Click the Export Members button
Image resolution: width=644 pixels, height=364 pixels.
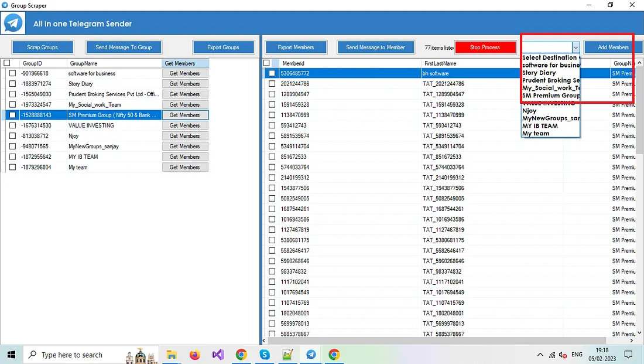coord(296,47)
